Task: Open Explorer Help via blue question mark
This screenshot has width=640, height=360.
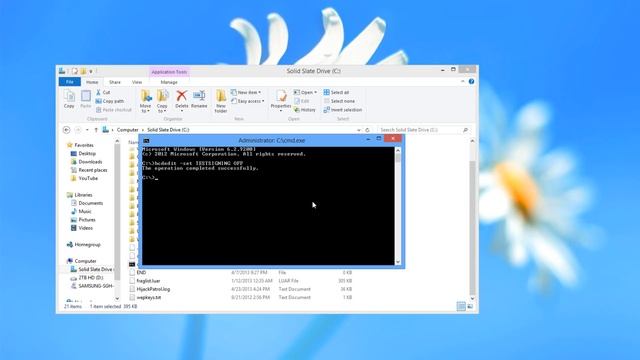Action: click(471, 82)
